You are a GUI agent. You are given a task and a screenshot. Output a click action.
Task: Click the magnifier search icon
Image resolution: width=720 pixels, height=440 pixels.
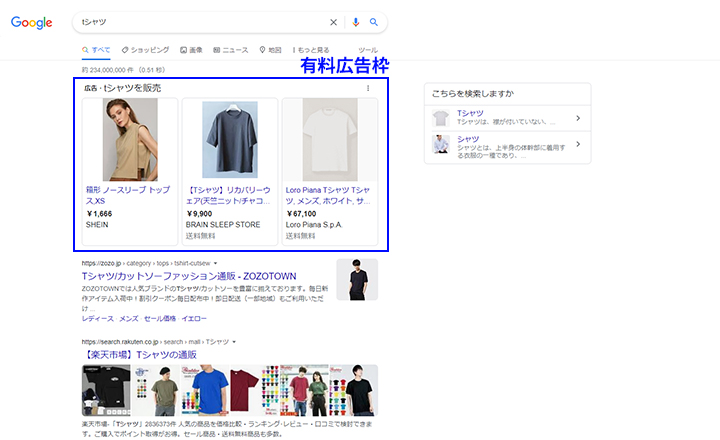pos(374,22)
